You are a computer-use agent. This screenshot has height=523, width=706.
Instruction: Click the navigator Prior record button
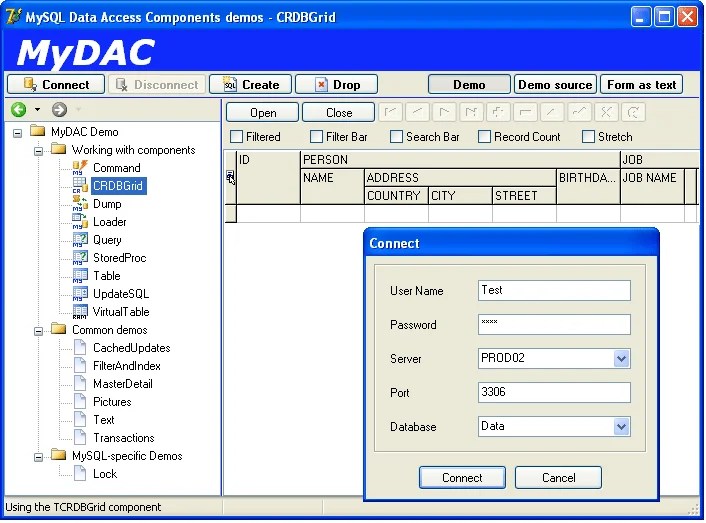[417, 113]
